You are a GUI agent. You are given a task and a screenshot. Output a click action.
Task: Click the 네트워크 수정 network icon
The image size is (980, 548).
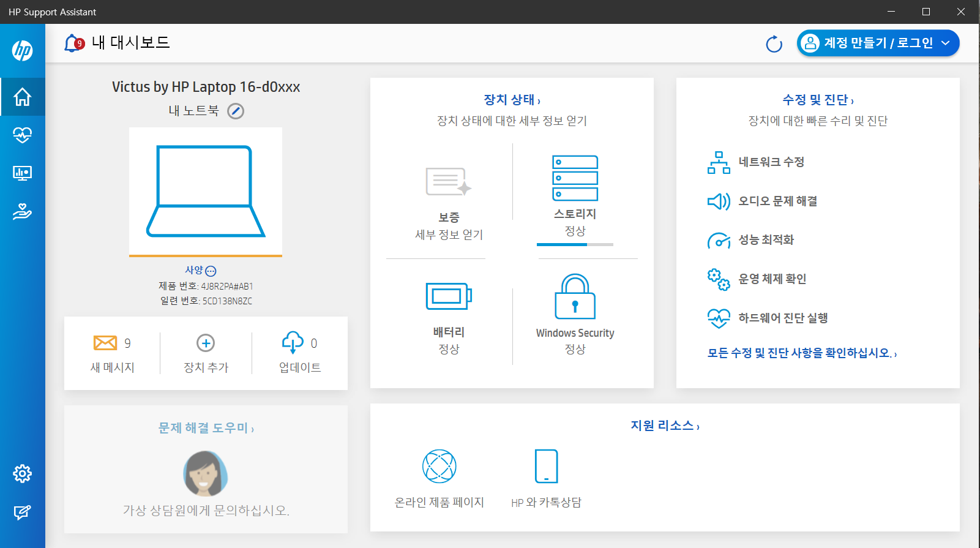coord(719,162)
